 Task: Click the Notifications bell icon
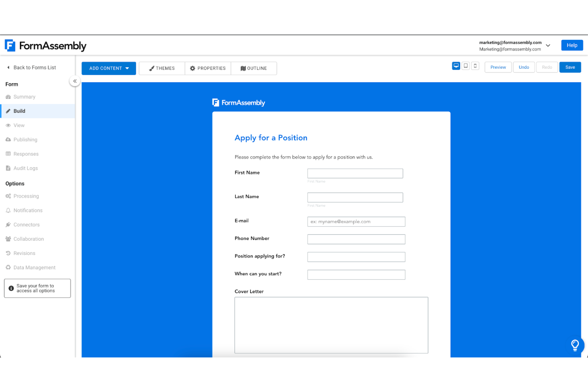(x=8, y=210)
